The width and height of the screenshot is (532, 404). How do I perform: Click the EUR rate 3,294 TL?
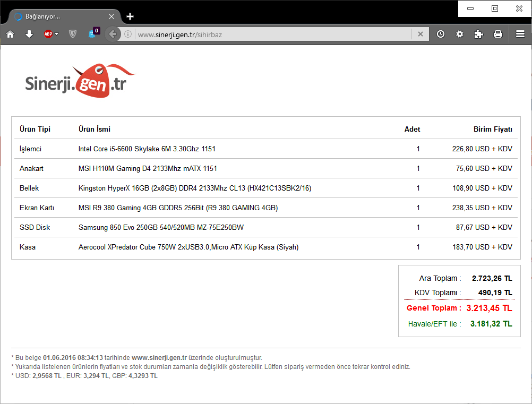96,376
